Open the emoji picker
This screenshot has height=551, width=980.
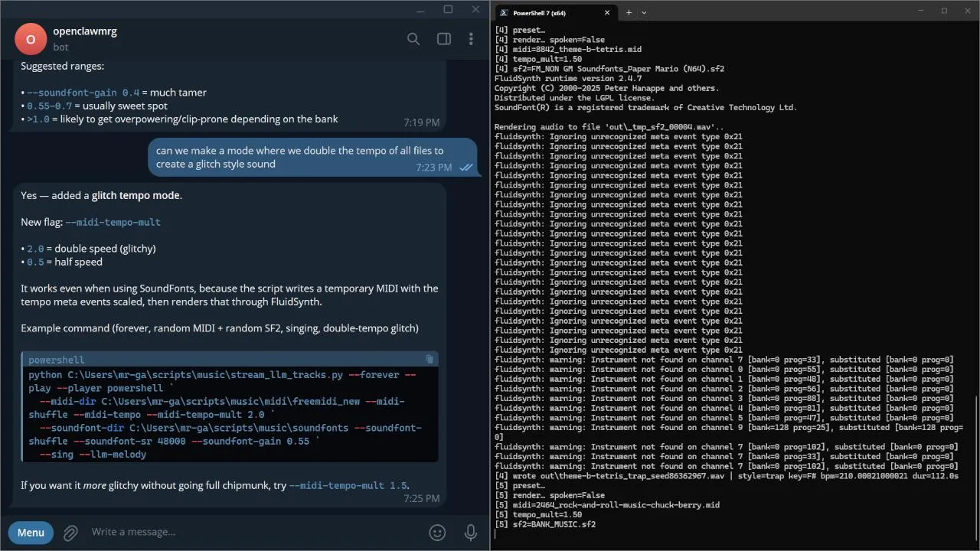click(437, 532)
